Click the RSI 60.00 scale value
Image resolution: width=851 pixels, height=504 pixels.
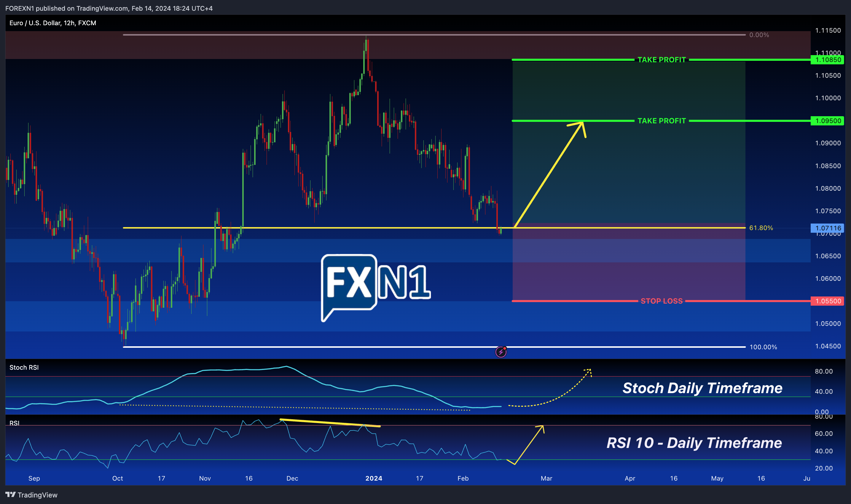click(824, 433)
